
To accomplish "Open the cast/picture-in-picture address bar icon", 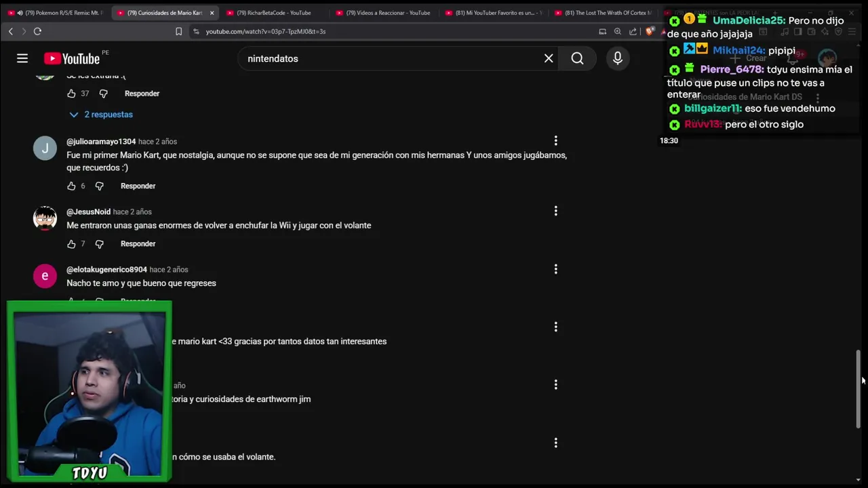I will [602, 31].
